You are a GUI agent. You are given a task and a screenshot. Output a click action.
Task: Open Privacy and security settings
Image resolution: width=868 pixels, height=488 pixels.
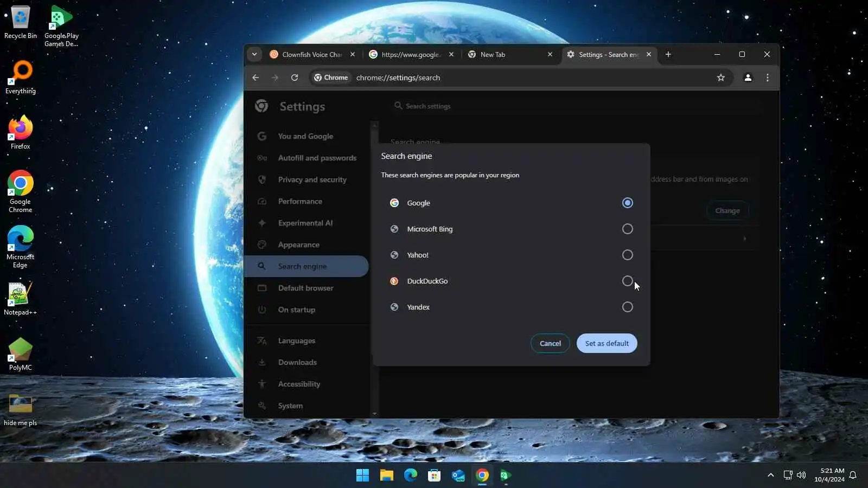point(306,179)
